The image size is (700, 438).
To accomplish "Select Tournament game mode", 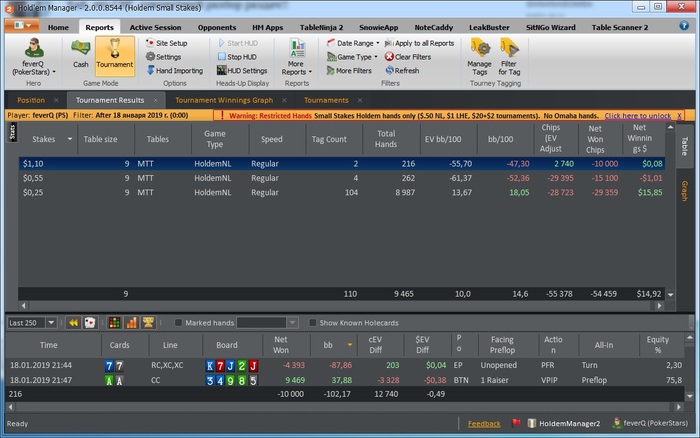I will (115, 54).
